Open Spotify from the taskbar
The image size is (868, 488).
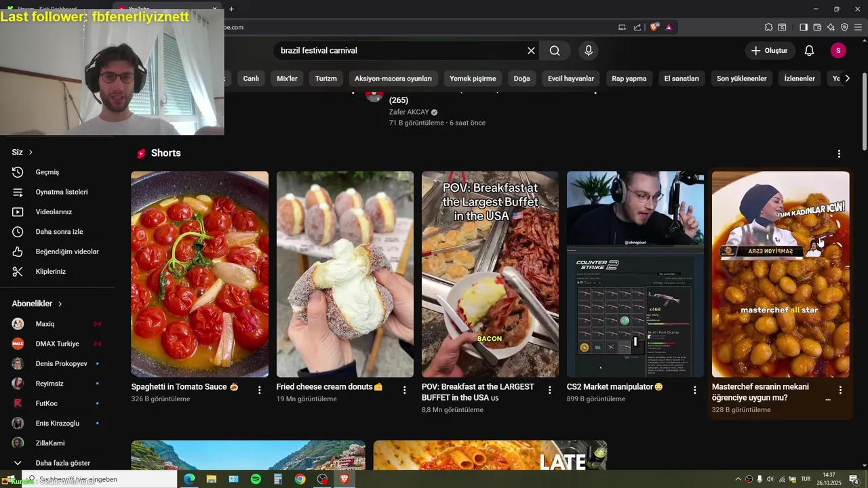(x=256, y=479)
